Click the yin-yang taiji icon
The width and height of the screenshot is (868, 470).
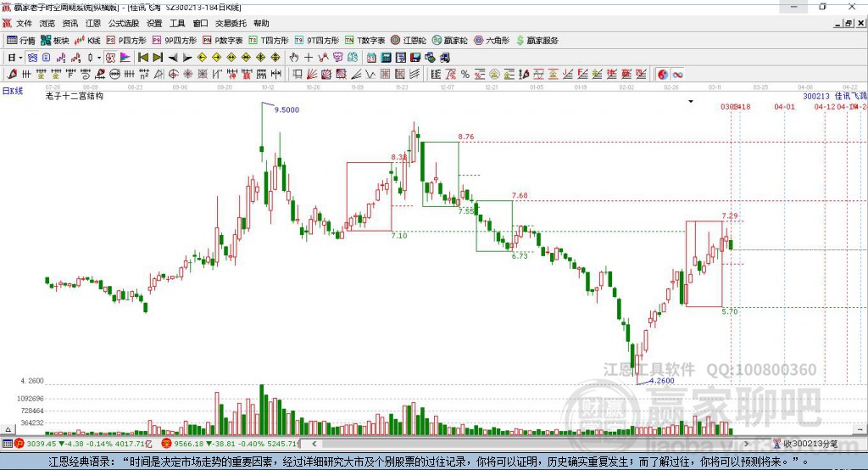click(663, 75)
